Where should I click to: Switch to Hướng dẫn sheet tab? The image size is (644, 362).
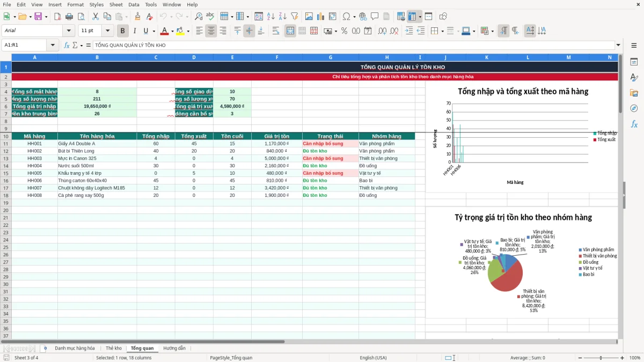174,348
